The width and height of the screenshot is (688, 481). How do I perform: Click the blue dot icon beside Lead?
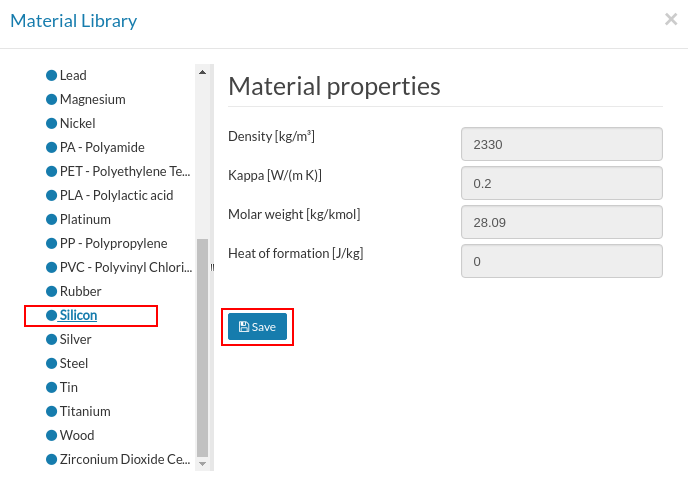[x=51, y=75]
